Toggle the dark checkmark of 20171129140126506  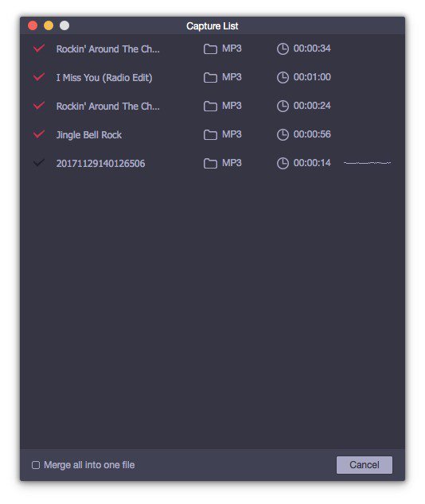tap(39, 163)
